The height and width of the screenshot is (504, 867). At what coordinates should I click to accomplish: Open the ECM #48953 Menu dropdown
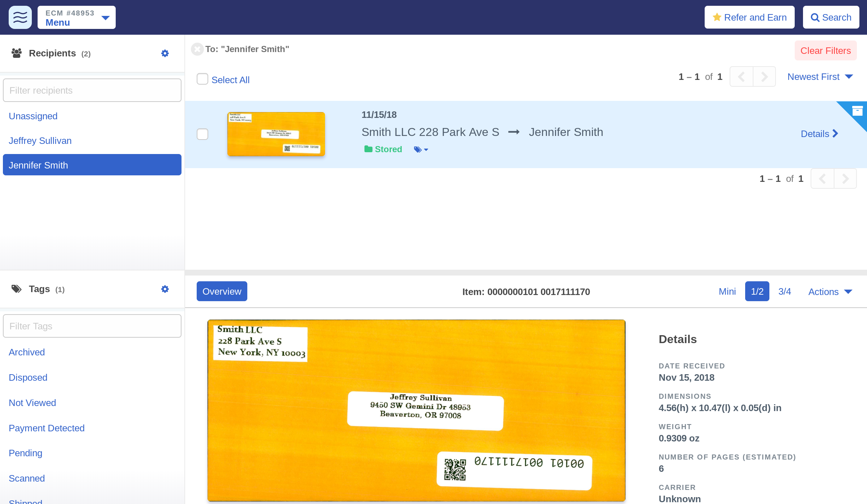tap(77, 17)
